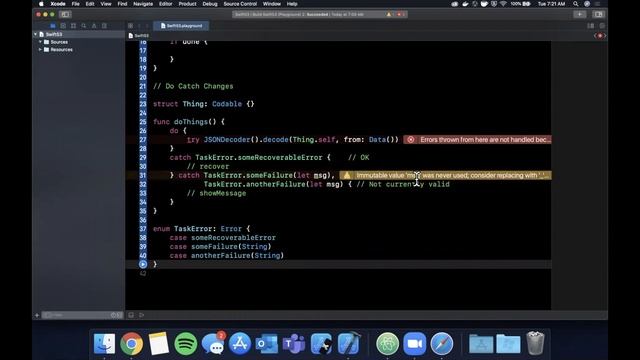The height and width of the screenshot is (360, 640).
Task: Open Messages from the Dock
Action: (x=213, y=343)
